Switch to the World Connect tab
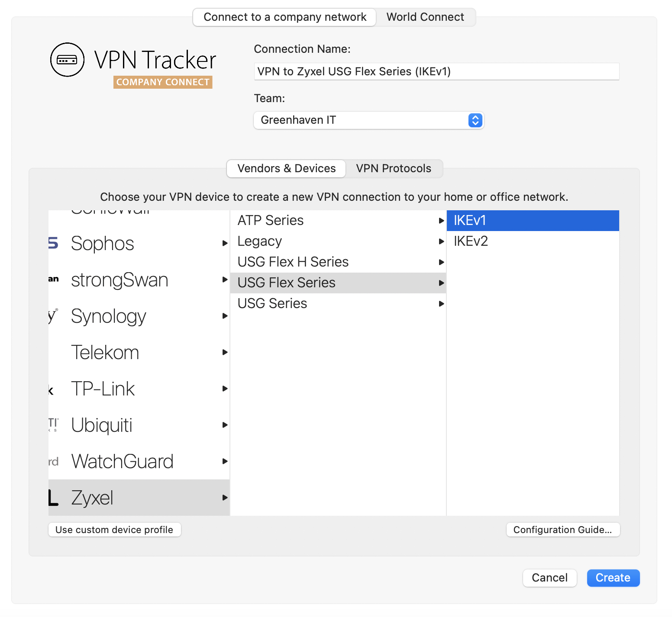This screenshot has width=672, height=617. coord(425,17)
